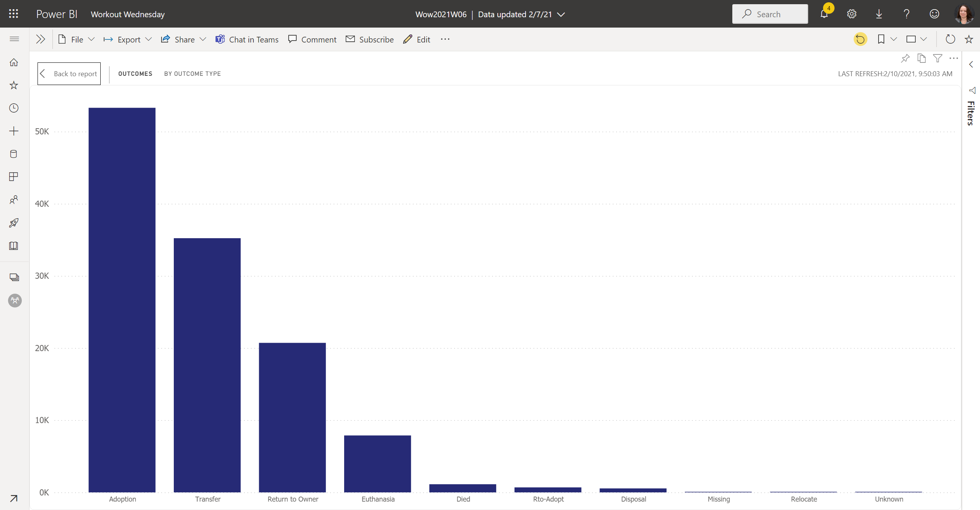Open the Recent items clock icon

click(x=14, y=108)
